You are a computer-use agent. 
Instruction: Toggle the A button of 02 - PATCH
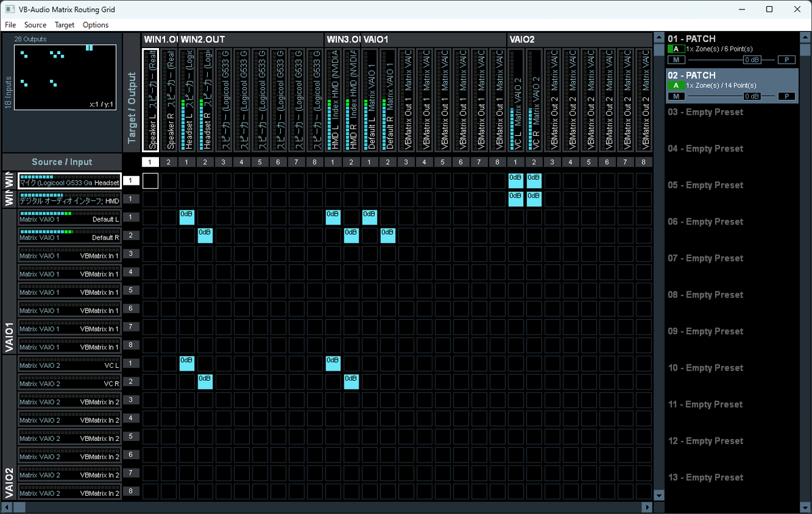(676, 86)
